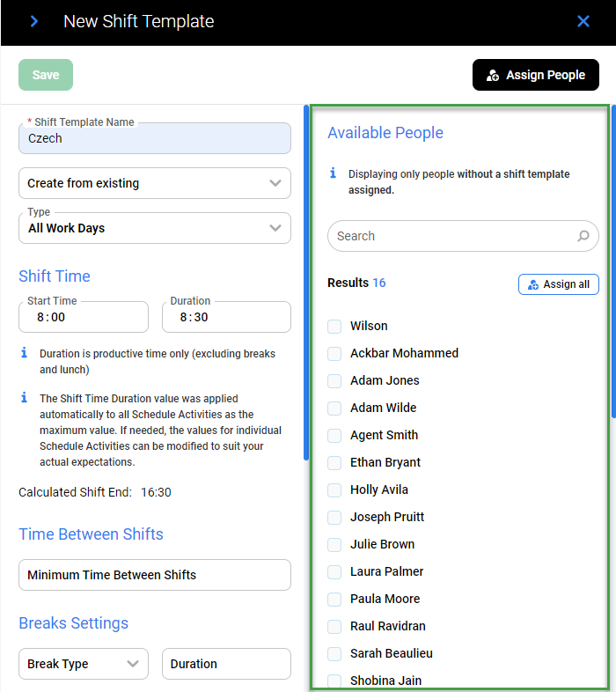Close the New Shift Template panel
Screen dimensions: 616x692
click(583, 21)
